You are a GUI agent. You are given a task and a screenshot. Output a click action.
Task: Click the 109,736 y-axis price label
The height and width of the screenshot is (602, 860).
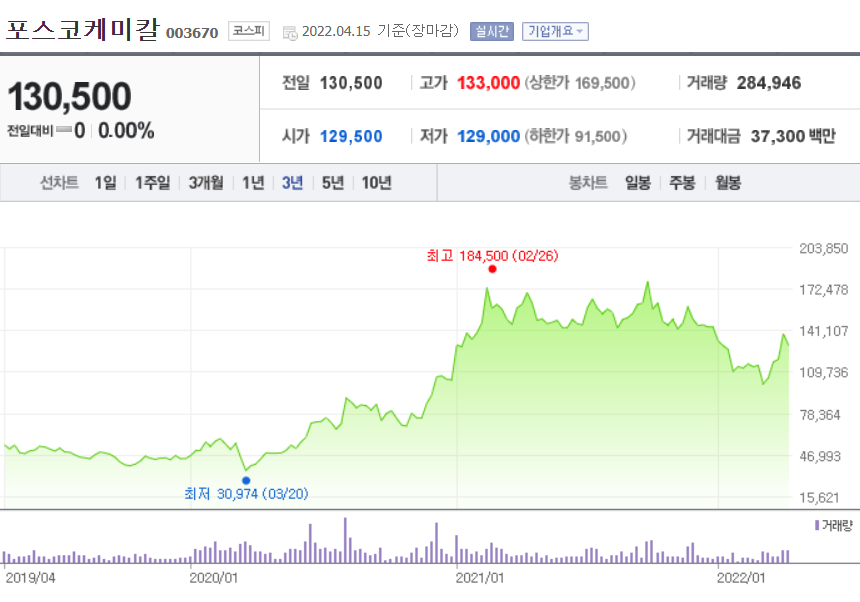click(x=824, y=373)
